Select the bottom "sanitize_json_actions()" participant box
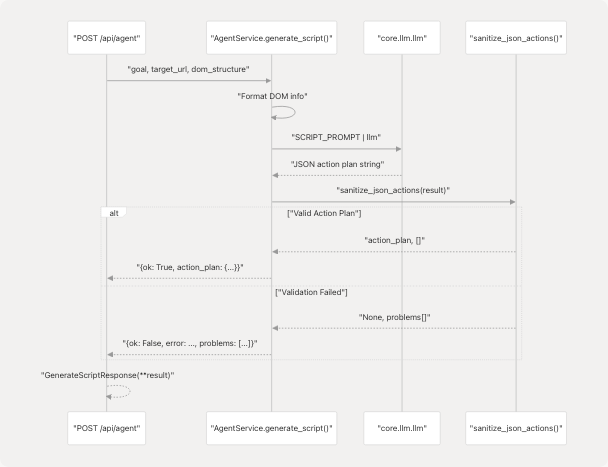Image resolution: width=608 pixels, height=467 pixels. tap(516, 427)
